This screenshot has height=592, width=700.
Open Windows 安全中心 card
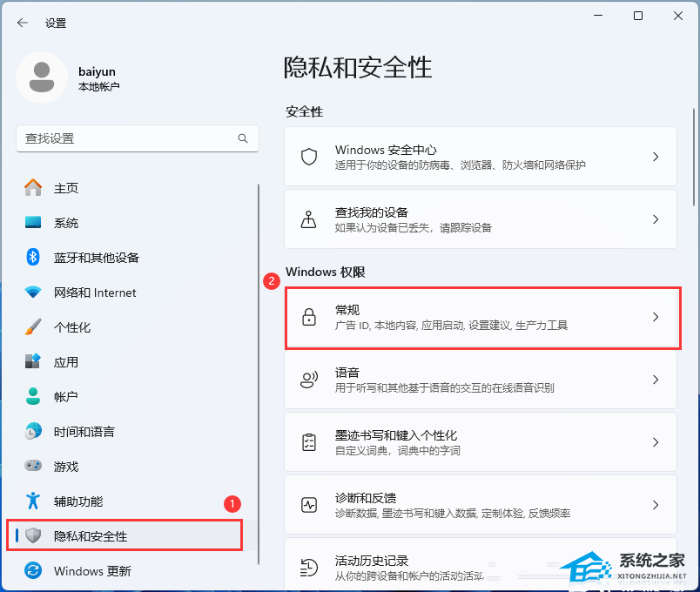(481, 157)
